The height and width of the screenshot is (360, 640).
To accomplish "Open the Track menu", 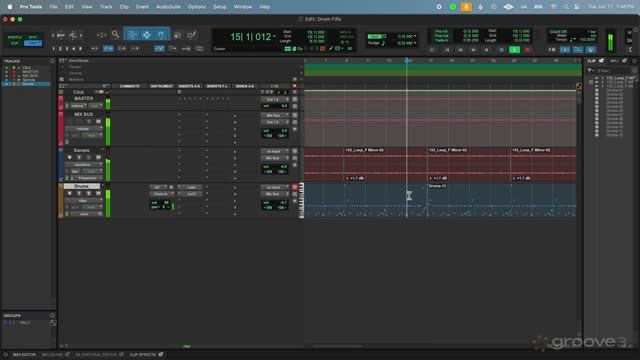I will tap(106, 7).
